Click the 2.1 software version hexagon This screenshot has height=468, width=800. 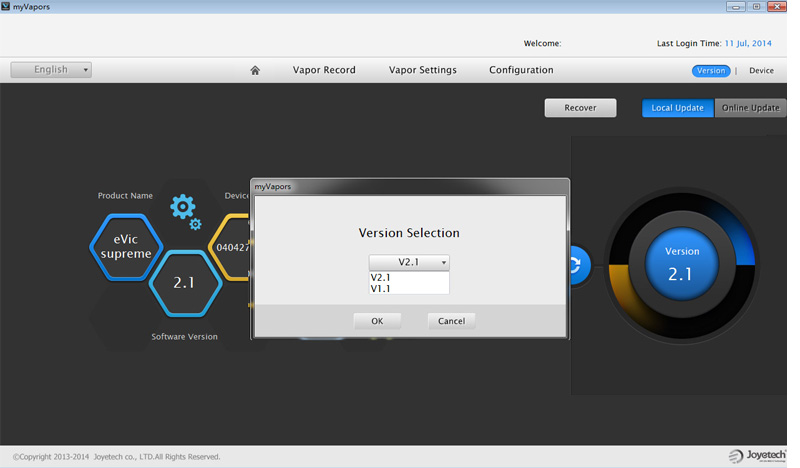184,283
